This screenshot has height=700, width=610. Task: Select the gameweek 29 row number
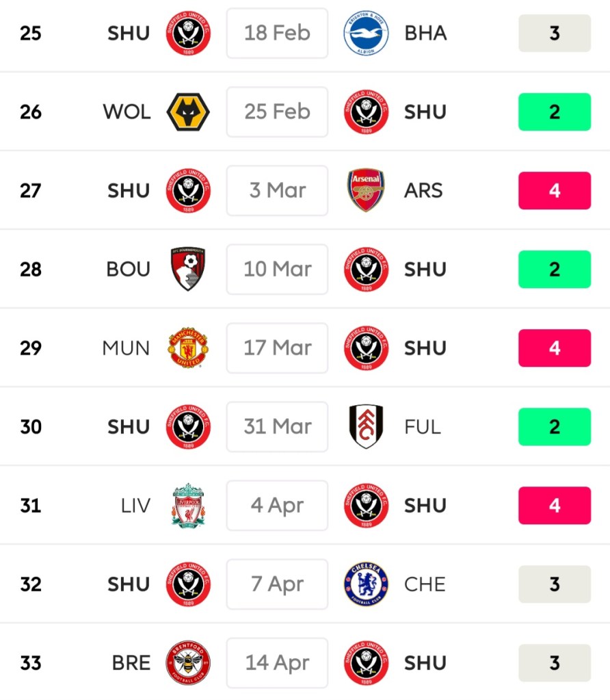31,348
